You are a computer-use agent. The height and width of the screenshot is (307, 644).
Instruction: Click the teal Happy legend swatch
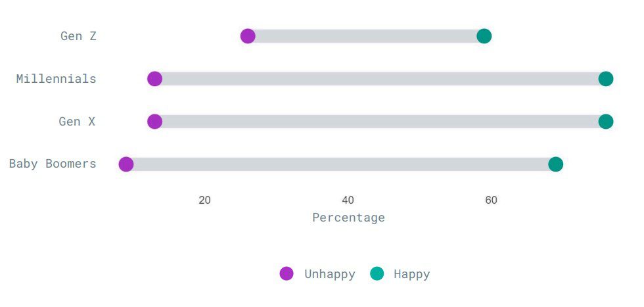coord(377,274)
